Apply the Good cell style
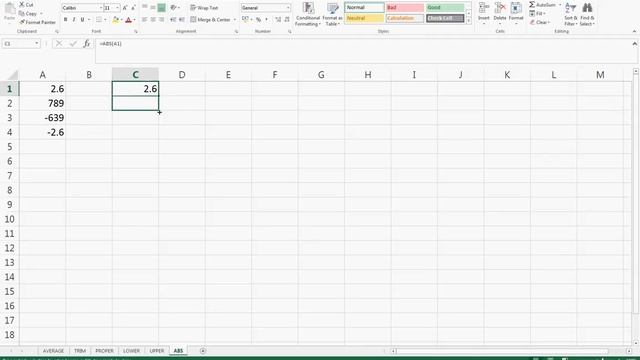The height and width of the screenshot is (360, 640). 445,7
